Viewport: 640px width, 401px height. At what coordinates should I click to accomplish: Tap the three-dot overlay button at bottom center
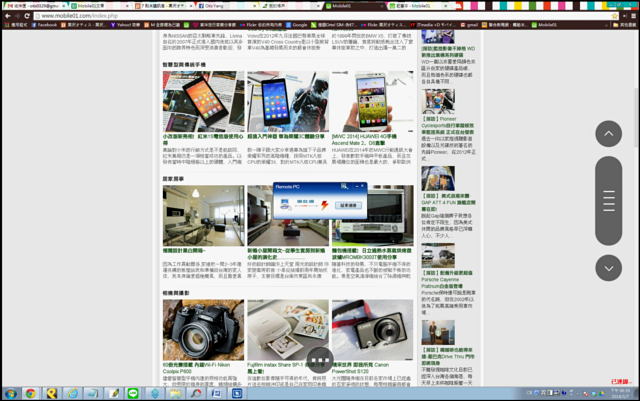pos(320,360)
